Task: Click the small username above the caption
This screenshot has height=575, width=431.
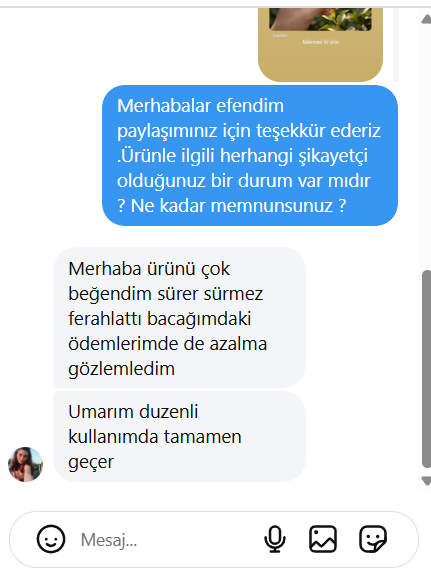Action: (280, 36)
